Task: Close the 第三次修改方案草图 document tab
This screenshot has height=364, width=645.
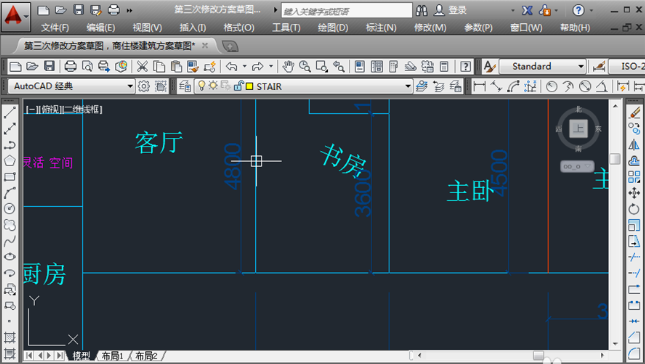Action: tap(205, 45)
